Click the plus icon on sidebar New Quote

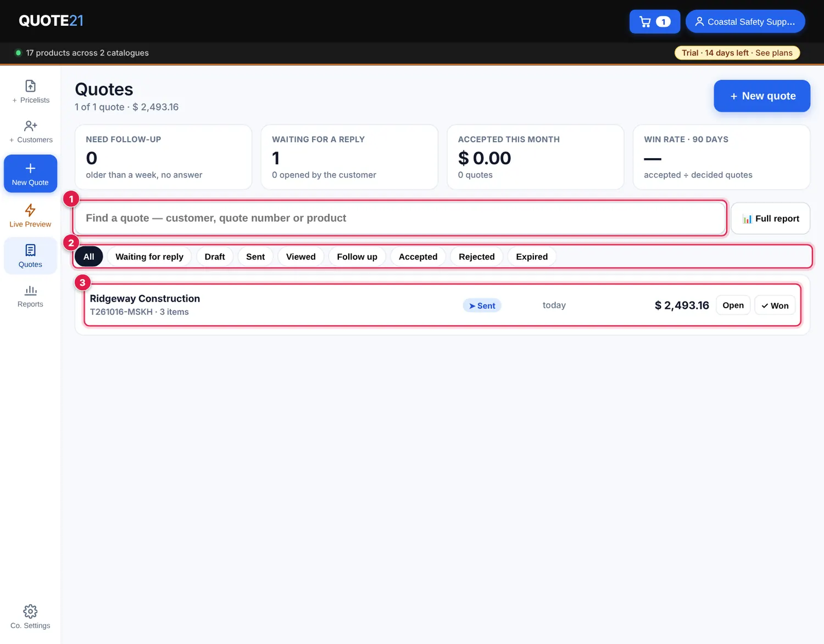pos(30,168)
